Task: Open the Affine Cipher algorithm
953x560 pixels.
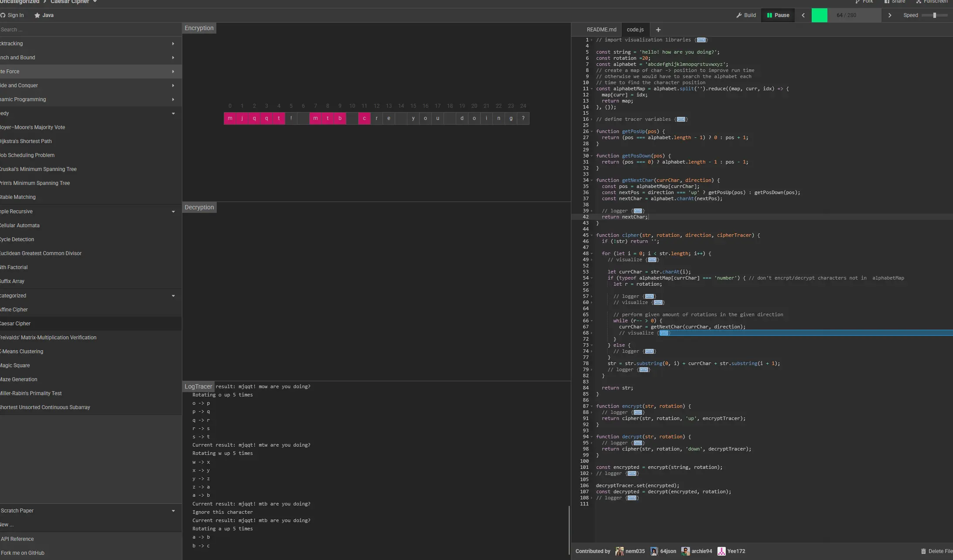Action: click(x=14, y=310)
